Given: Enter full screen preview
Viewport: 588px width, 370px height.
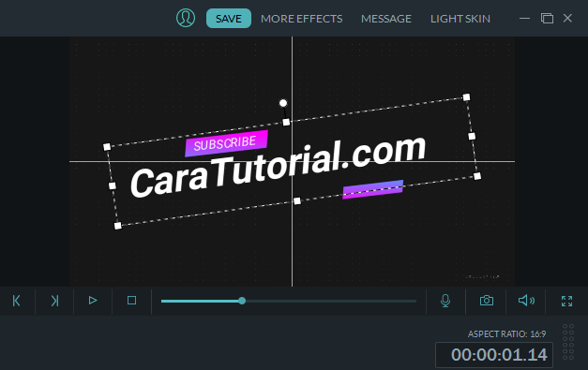Looking at the screenshot, I should click(567, 301).
